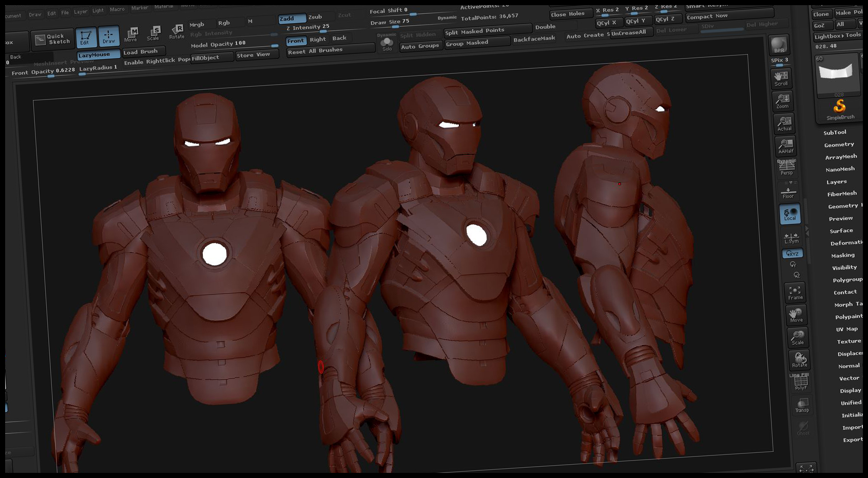Viewport: 868px width, 478px height.
Task: Select the Zoom canvas tool
Action: click(783, 101)
